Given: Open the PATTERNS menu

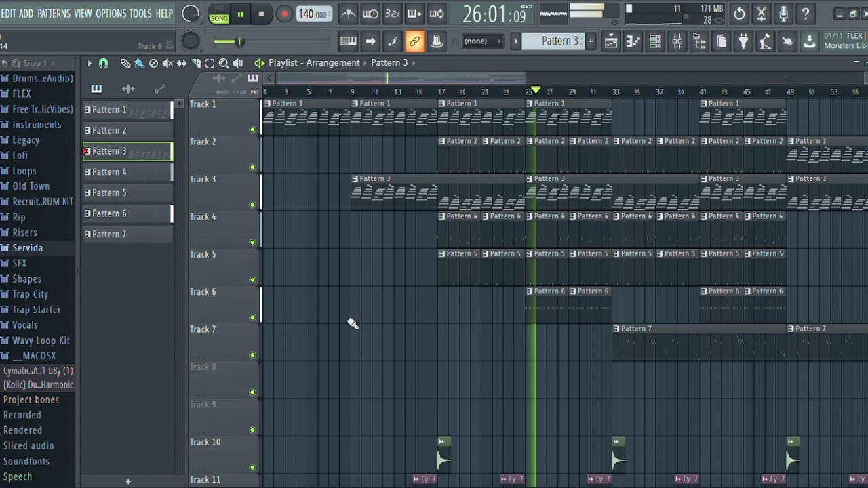Looking at the screenshot, I should click(x=54, y=14).
